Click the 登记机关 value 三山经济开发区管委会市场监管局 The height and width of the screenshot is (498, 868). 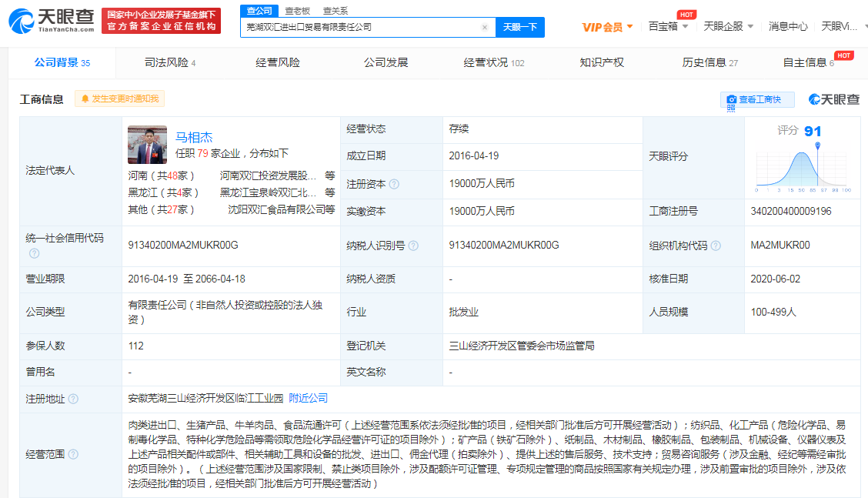point(522,346)
